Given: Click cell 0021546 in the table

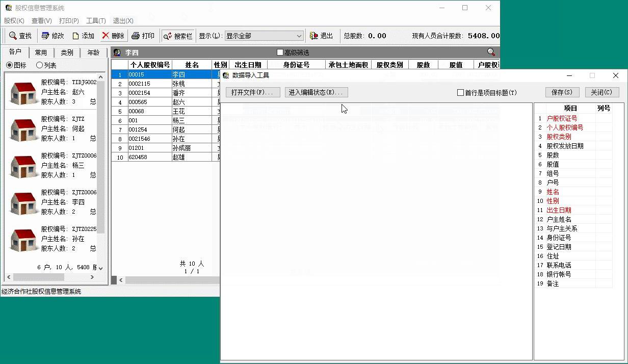Looking at the screenshot, I should click(x=150, y=139).
